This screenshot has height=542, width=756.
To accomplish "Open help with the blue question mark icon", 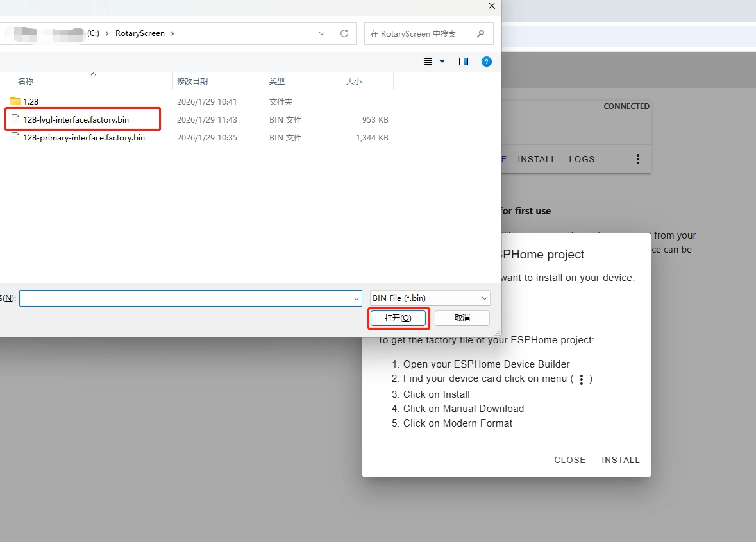I will coord(487,62).
